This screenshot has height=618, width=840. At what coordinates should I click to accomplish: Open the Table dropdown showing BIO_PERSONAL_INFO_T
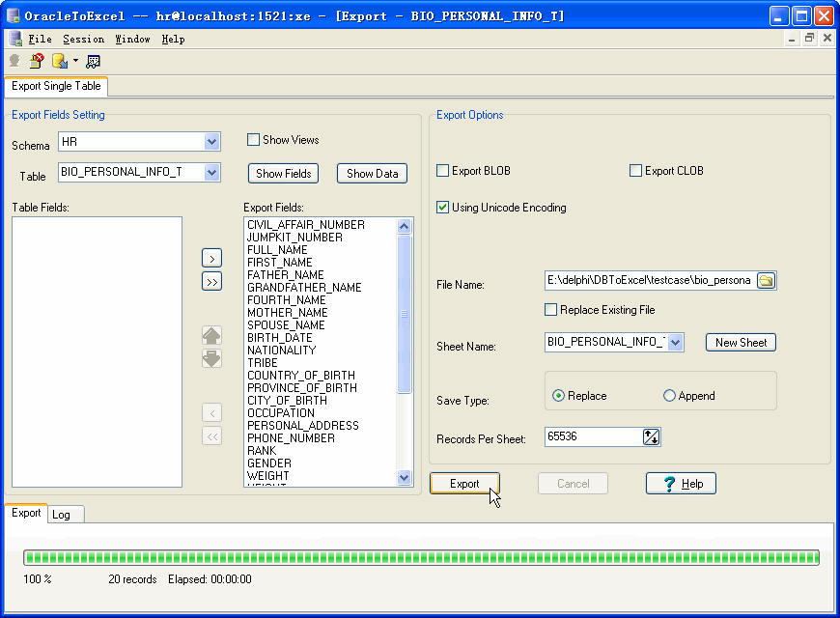[211, 173]
